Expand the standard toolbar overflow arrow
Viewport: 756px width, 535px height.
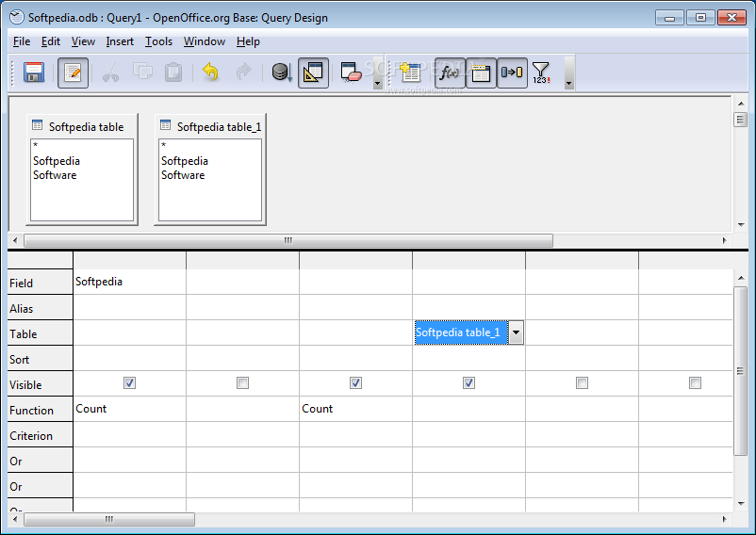tap(377, 83)
